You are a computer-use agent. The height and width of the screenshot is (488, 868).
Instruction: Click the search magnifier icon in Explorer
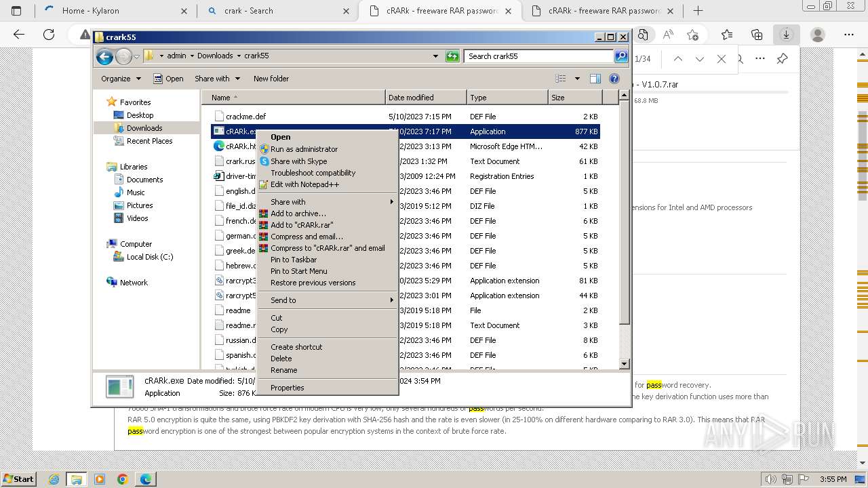(620, 56)
